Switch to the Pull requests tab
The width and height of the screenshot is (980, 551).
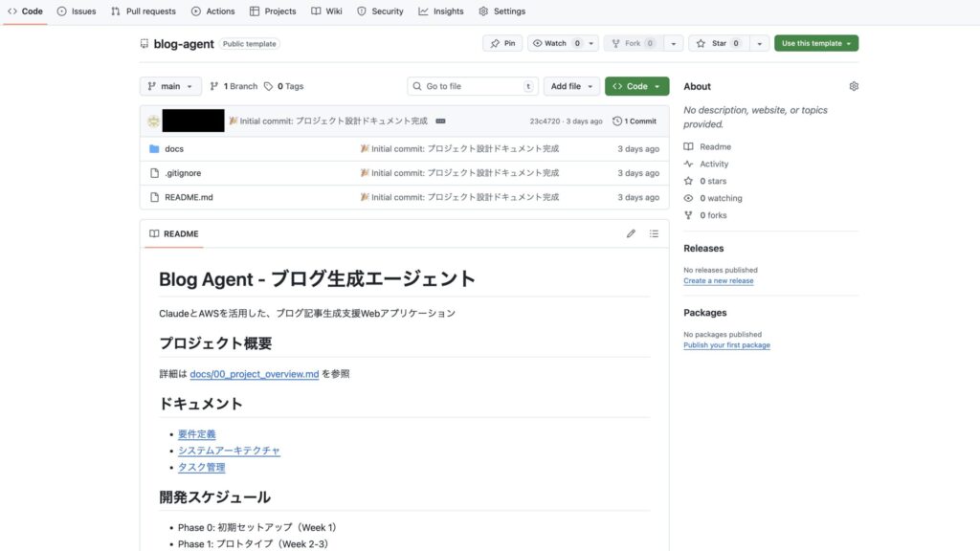(x=144, y=11)
